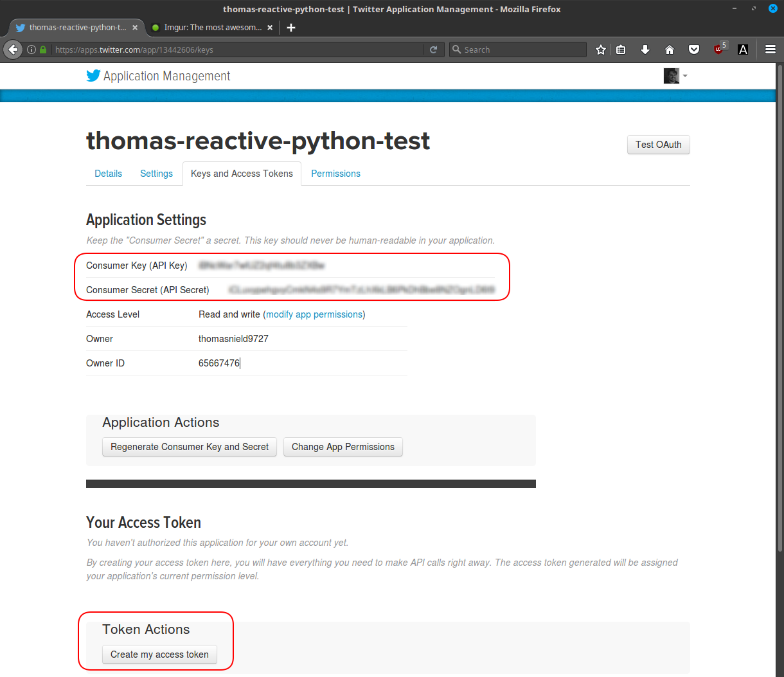Show the bookmarks list icon
Viewport: 784px width, 677px height.
pos(621,50)
